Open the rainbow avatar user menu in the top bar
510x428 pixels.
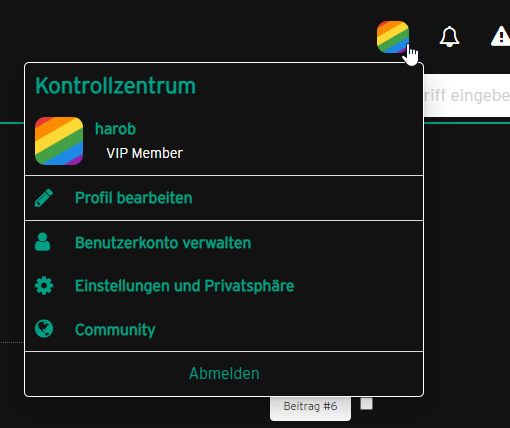[x=393, y=37]
